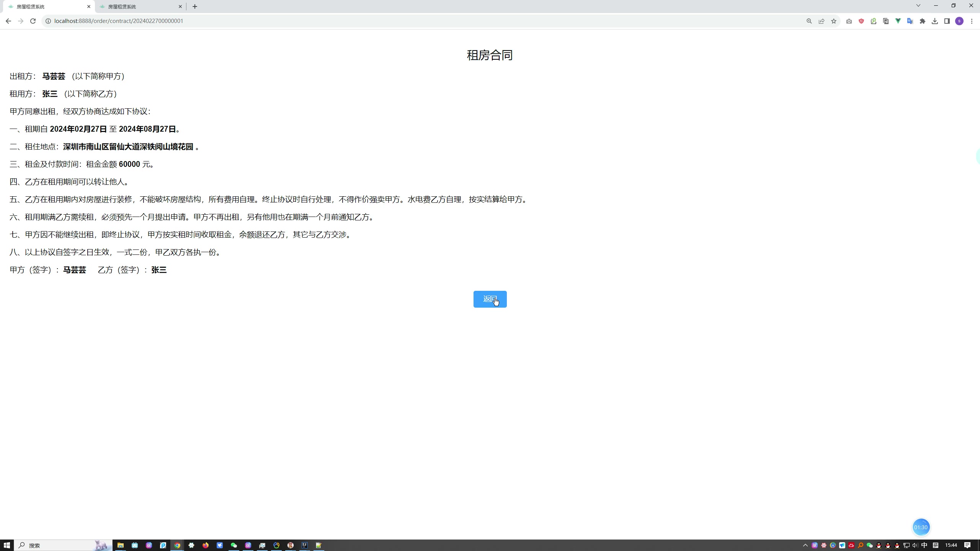980x551 pixels.
Task: Open the purple S profile avatar
Action: (x=959, y=21)
